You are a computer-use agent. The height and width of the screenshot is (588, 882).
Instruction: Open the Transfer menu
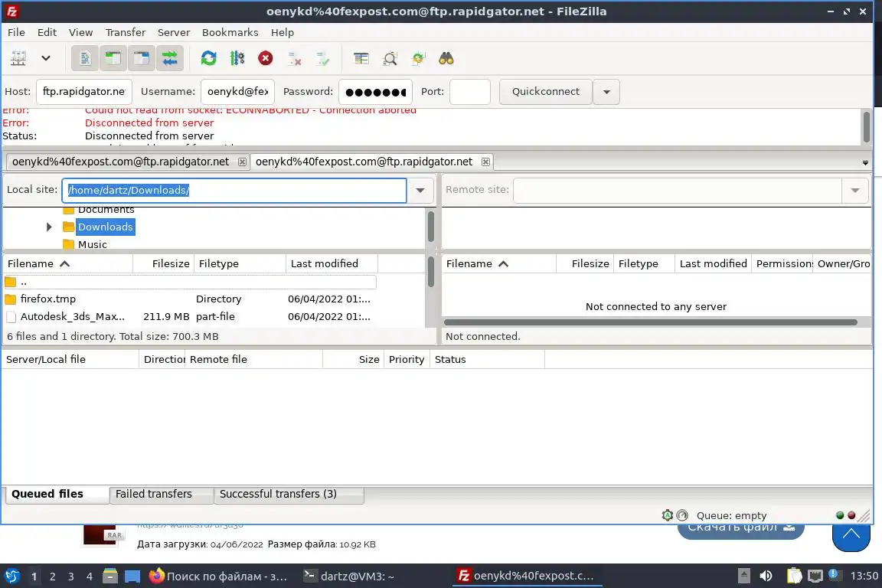(126, 32)
